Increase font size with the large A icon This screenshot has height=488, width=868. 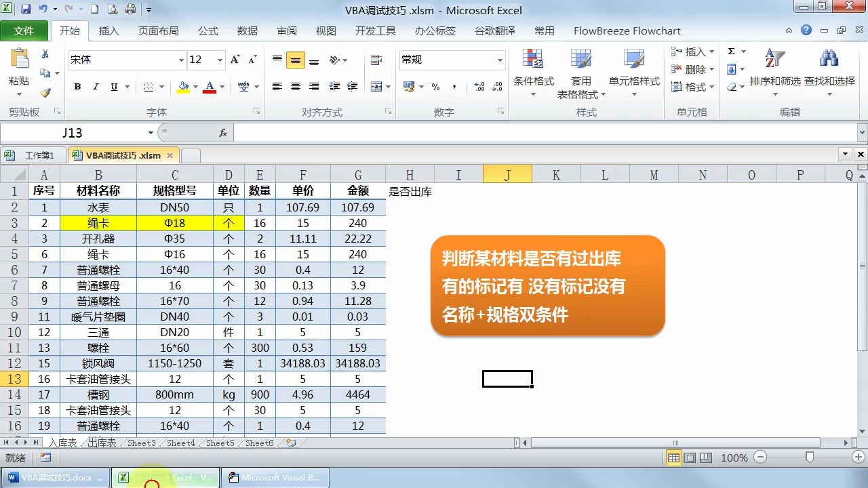pyautogui.click(x=235, y=60)
